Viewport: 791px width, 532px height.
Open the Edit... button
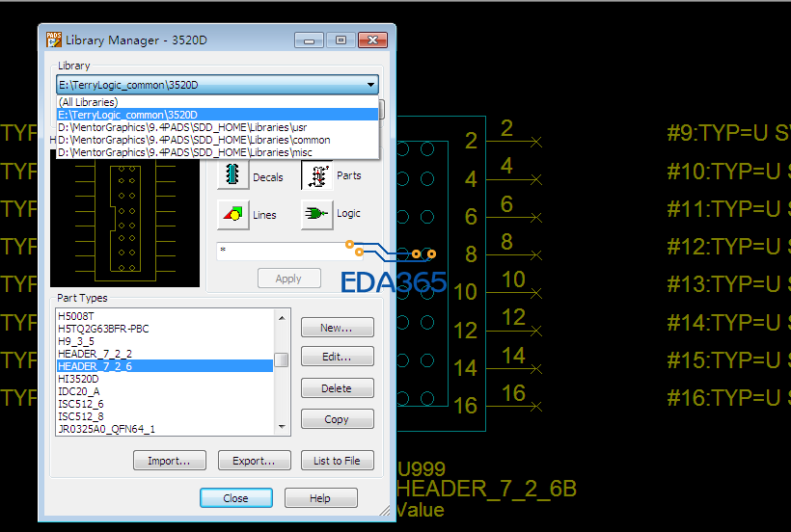click(337, 357)
